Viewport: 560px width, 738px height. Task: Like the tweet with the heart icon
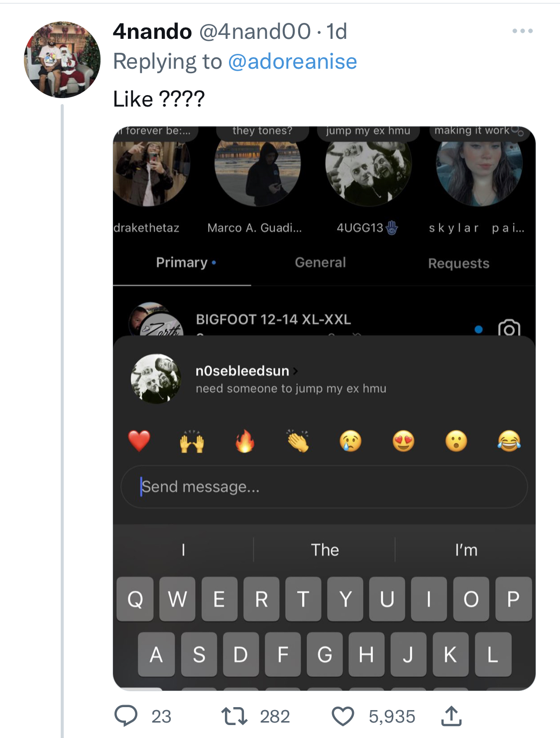pos(342,716)
